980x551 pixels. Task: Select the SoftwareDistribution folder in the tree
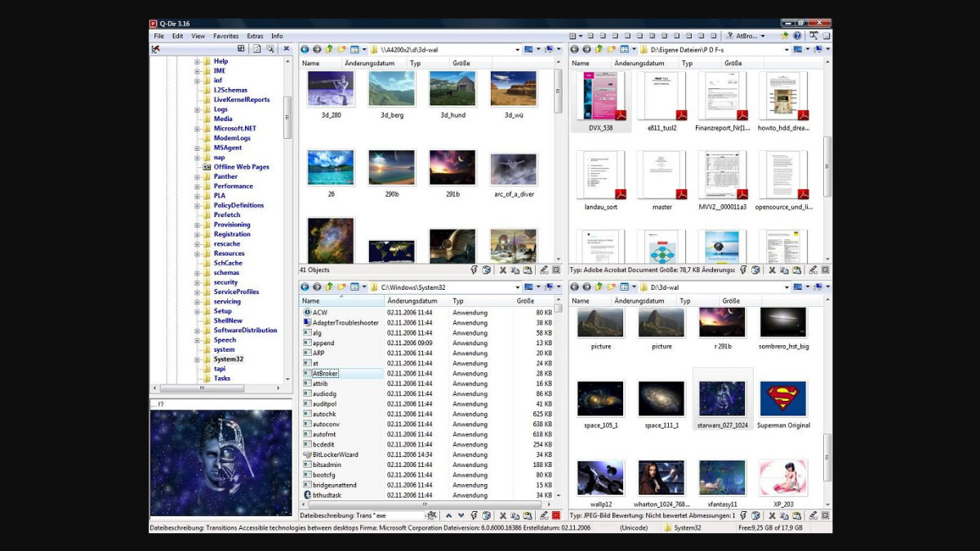[246, 331]
